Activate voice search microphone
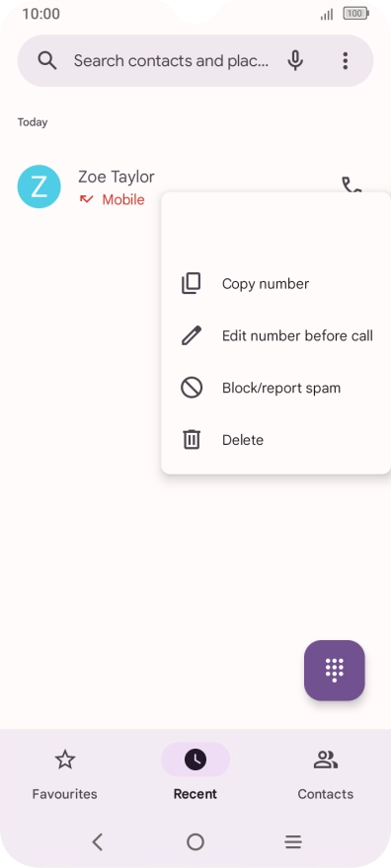This screenshot has width=391, height=868. click(296, 61)
